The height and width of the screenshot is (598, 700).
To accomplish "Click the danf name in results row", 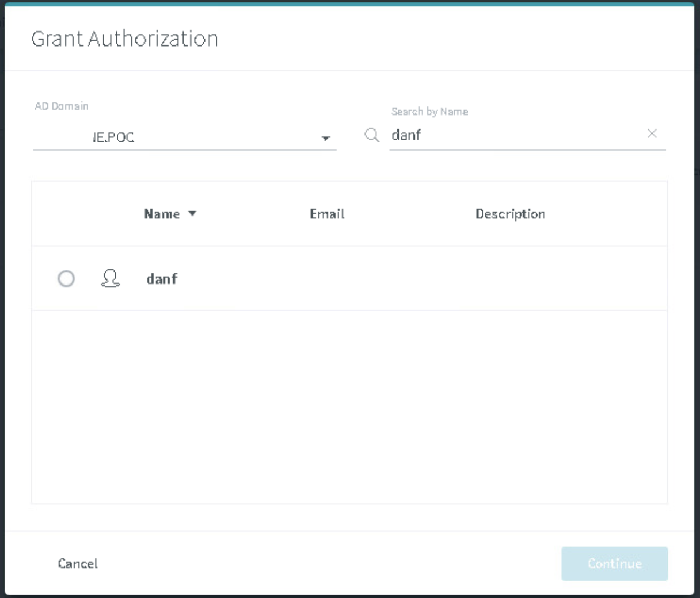I will [x=162, y=279].
